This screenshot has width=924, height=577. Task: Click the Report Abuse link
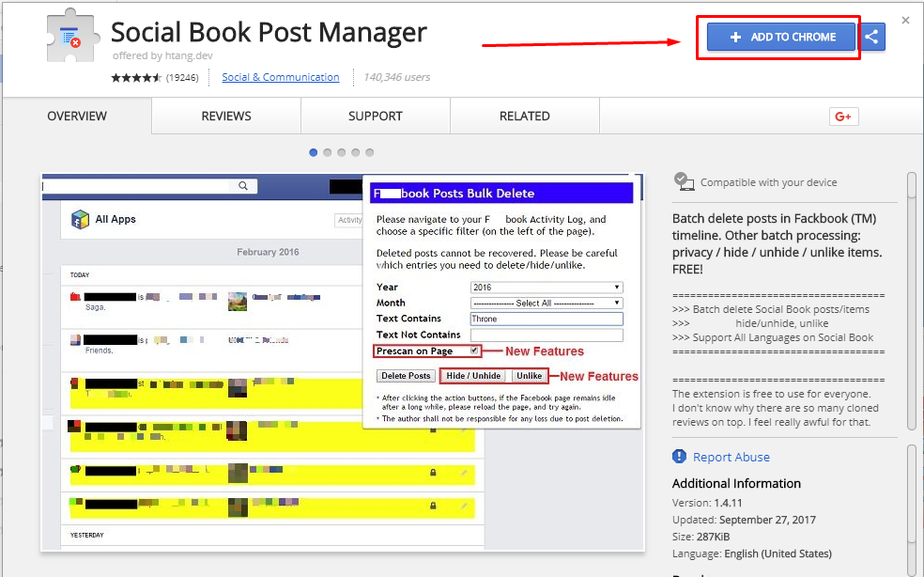click(731, 458)
